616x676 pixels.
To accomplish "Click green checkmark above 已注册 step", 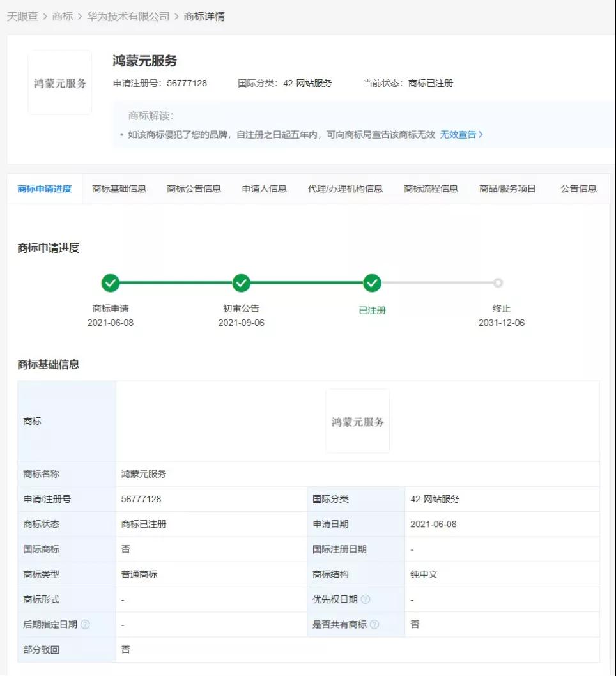I will tap(372, 283).
